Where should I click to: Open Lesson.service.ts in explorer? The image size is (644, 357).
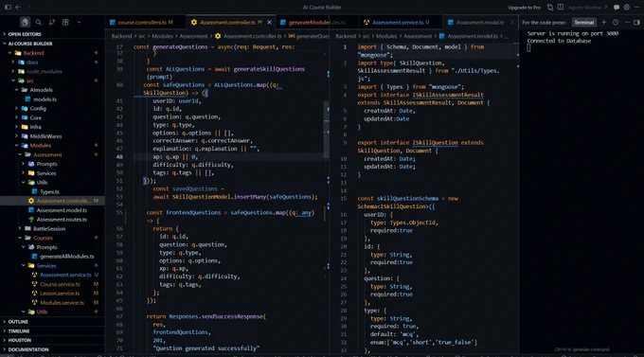click(52, 293)
